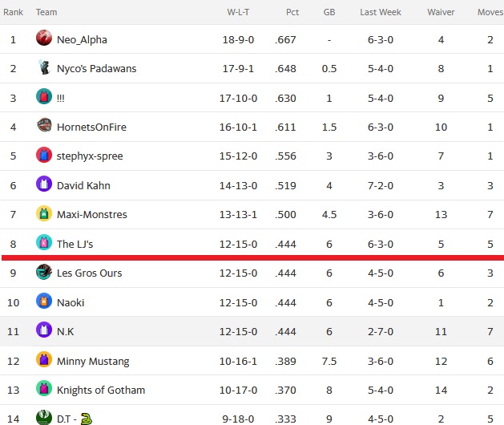Click the Neo_Alpha team avatar icon
The image size is (504, 425).
point(44,38)
